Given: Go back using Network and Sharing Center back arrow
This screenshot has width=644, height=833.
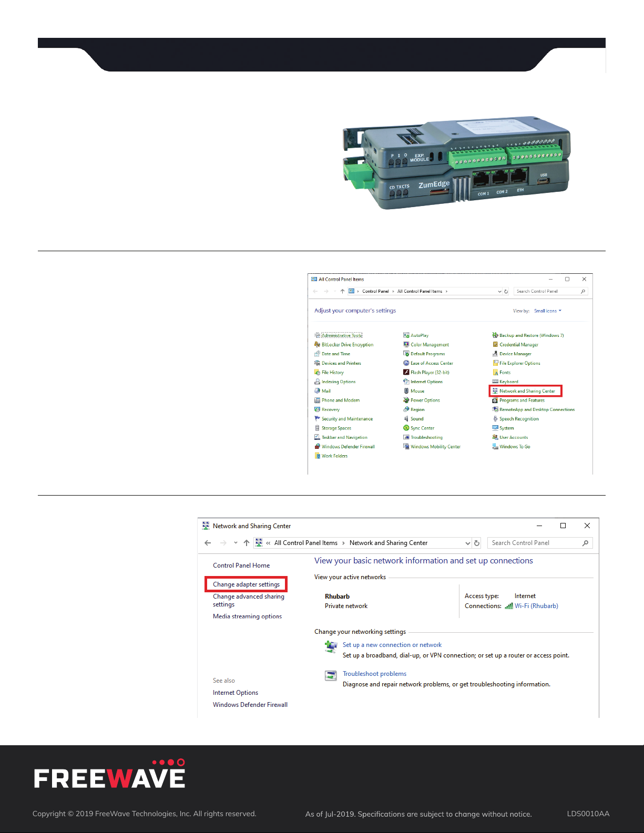Looking at the screenshot, I should [208, 543].
